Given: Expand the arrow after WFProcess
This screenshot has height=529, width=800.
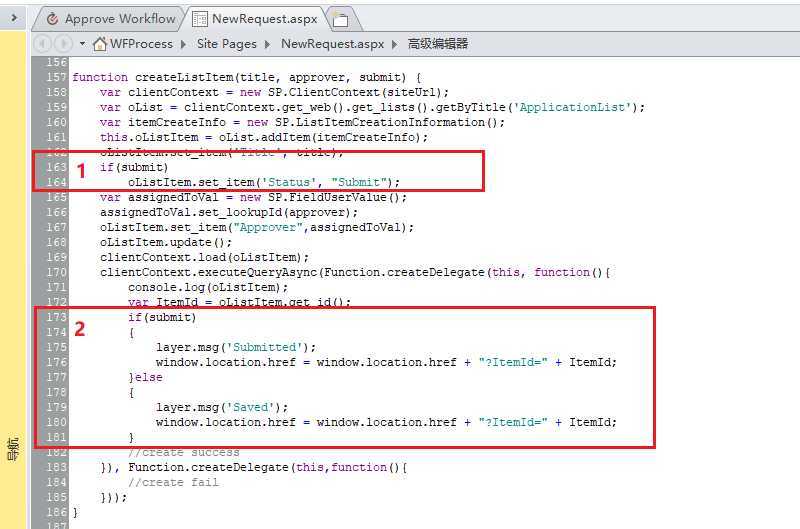Looking at the screenshot, I should (183, 44).
